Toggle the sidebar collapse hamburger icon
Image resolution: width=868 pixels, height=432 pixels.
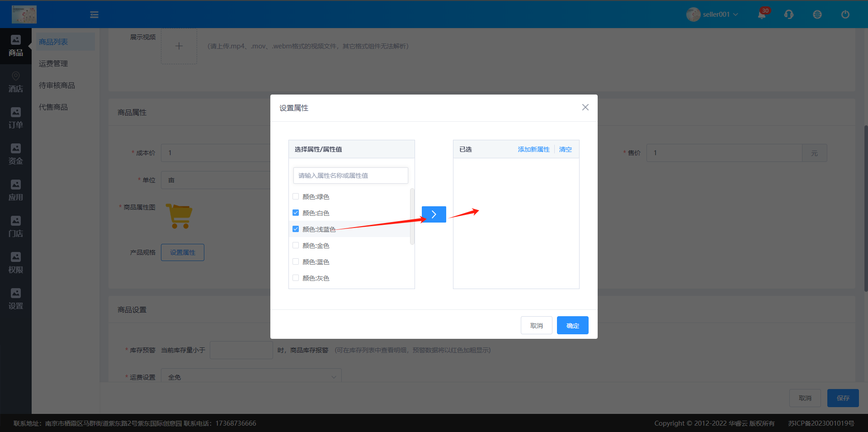point(94,15)
